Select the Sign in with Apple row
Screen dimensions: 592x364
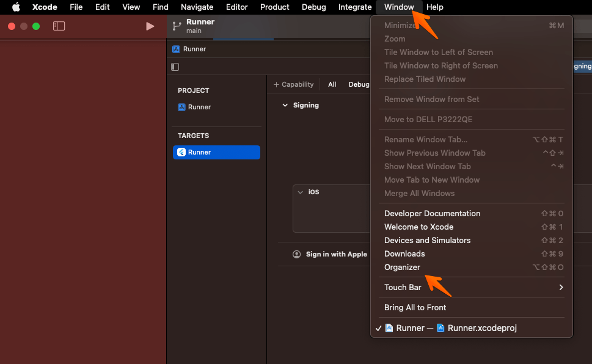(329, 254)
